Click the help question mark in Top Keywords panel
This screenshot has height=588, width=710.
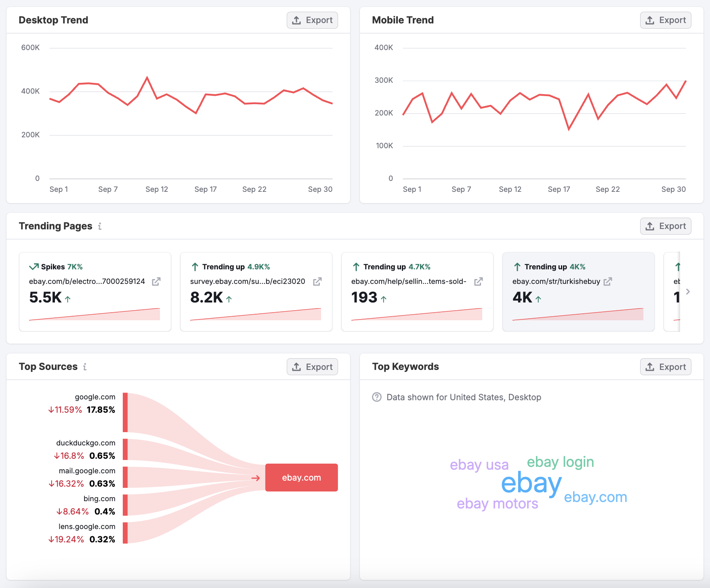tap(376, 397)
